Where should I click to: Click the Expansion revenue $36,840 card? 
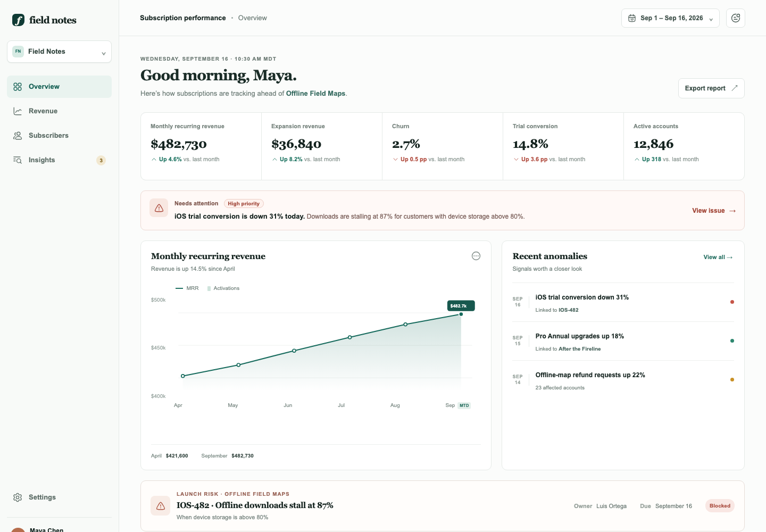[x=322, y=146]
